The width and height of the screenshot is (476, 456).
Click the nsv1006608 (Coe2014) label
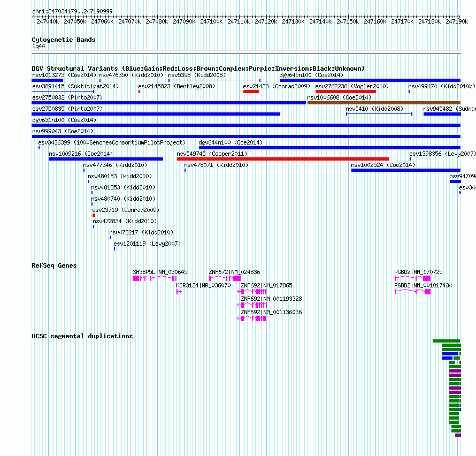click(x=339, y=97)
